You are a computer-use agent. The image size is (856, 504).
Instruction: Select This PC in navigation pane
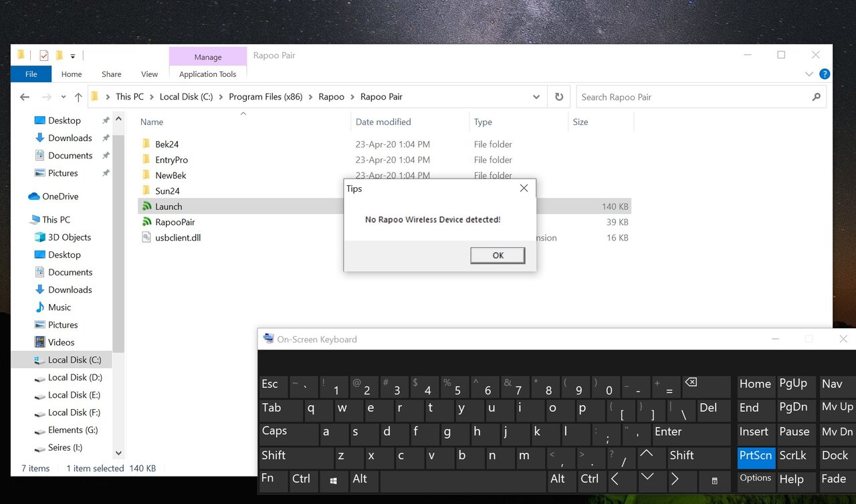coord(56,220)
